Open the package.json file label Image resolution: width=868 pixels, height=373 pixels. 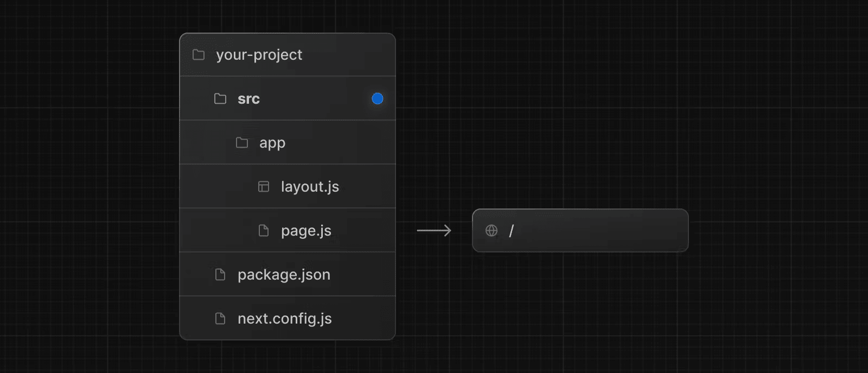[x=284, y=275]
